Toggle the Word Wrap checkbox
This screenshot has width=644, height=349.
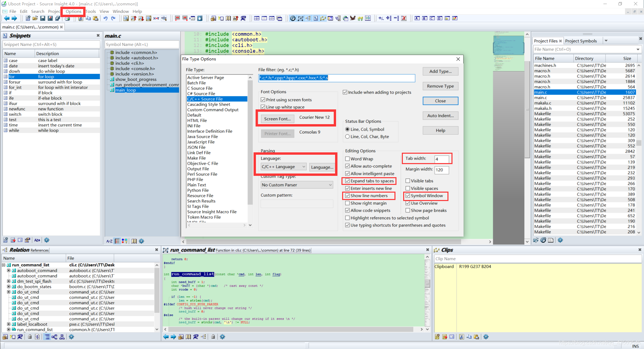(347, 159)
